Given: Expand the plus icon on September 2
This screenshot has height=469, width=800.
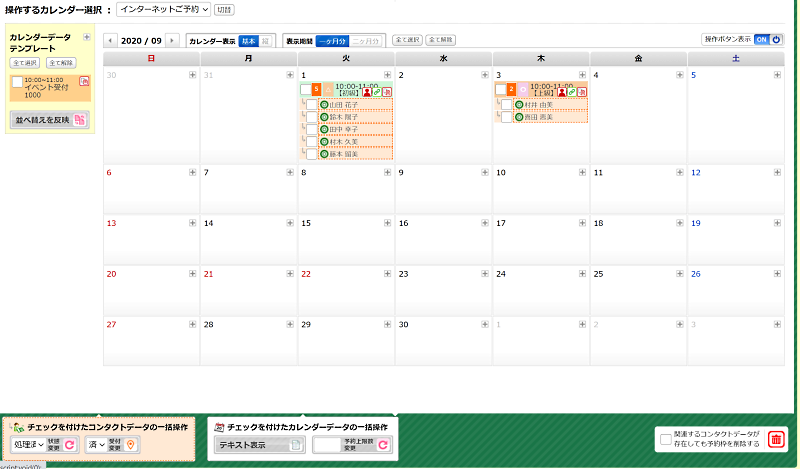Looking at the screenshot, I should (x=485, y=75).
